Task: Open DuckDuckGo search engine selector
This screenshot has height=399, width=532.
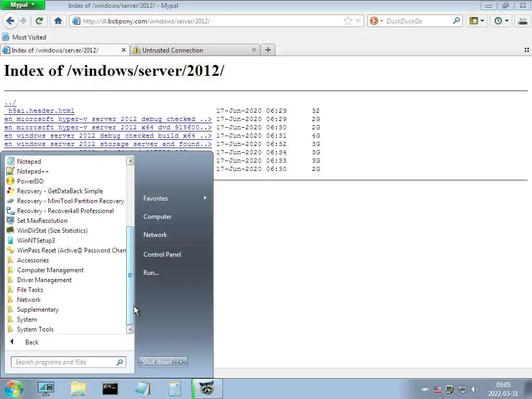Action: click(x=376, y=21)
